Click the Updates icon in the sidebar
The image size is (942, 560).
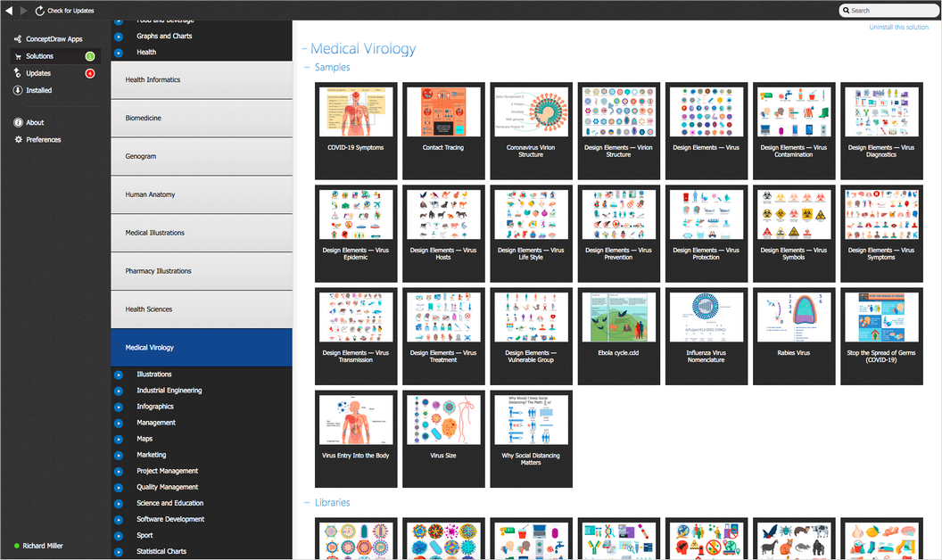click(18, 73)
